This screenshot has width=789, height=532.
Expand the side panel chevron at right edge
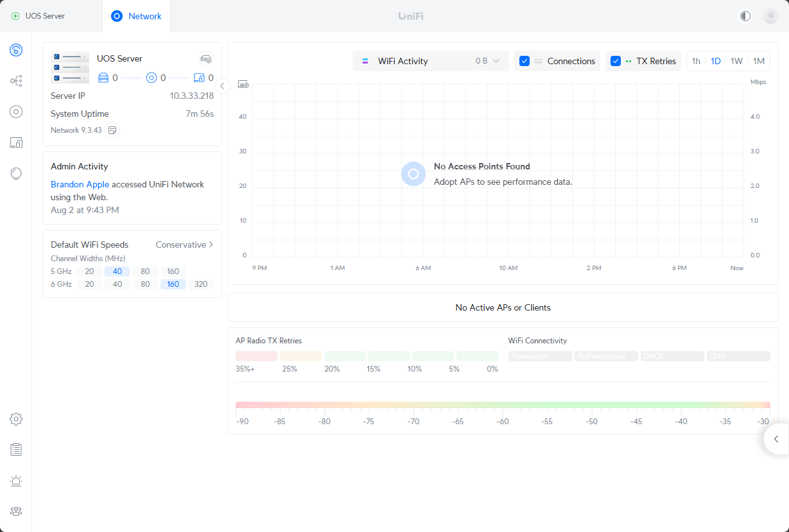click(776, 439)
